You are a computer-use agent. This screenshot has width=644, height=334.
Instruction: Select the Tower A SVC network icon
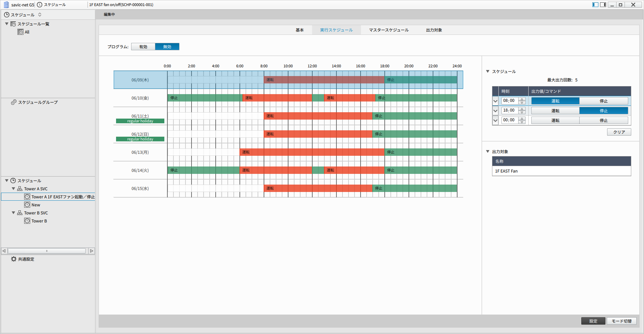click(20, 189)
